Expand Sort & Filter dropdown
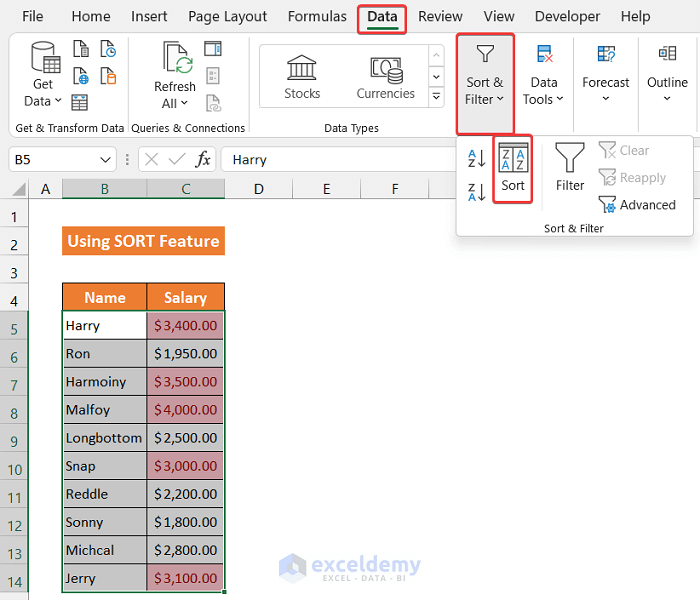Viewport: 700px width, 600px height. pos(485,83)
